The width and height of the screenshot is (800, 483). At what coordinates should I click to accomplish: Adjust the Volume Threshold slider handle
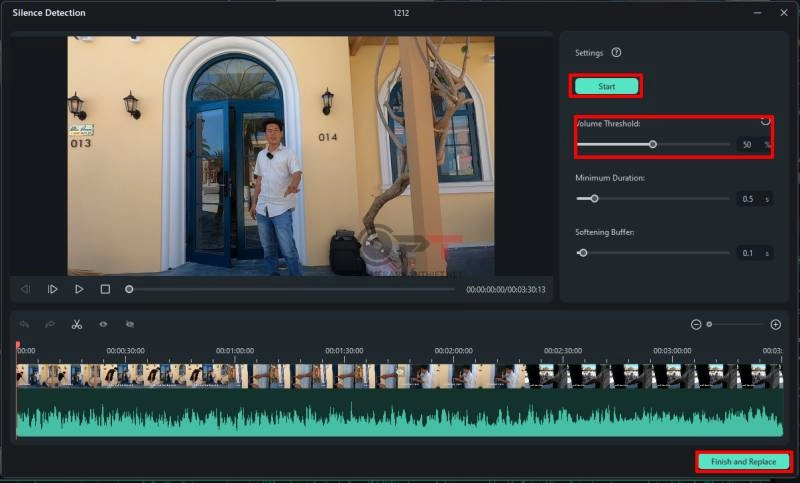[x=653, y=144]
